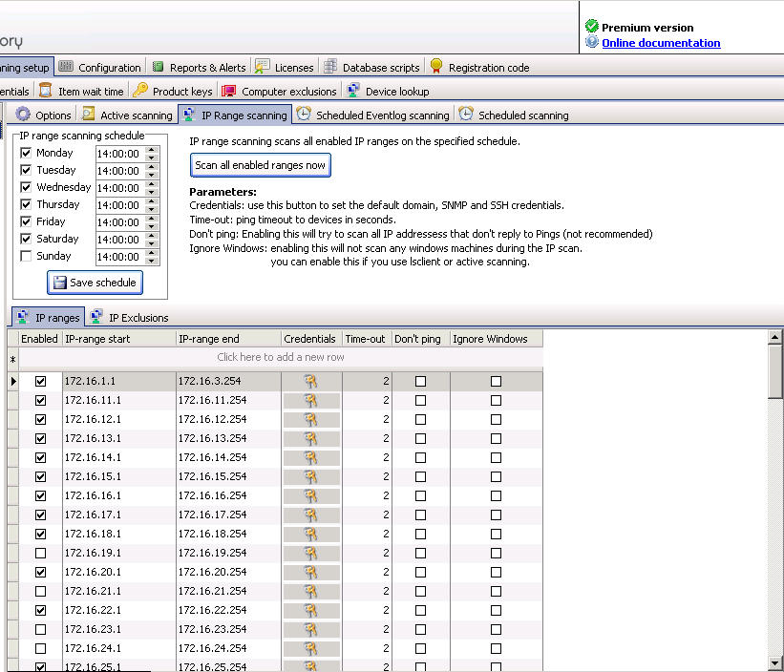Click Scan all enabled ranges now
784x672 pixels.
[x=260, y=164]
